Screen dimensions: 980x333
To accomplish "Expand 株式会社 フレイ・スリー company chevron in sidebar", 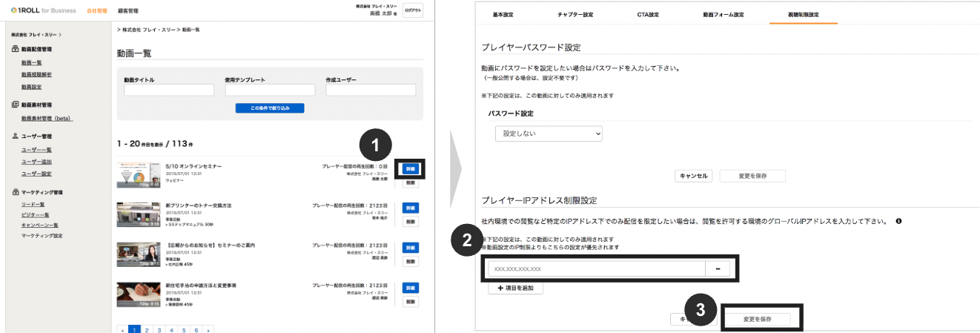I will 60,35.
